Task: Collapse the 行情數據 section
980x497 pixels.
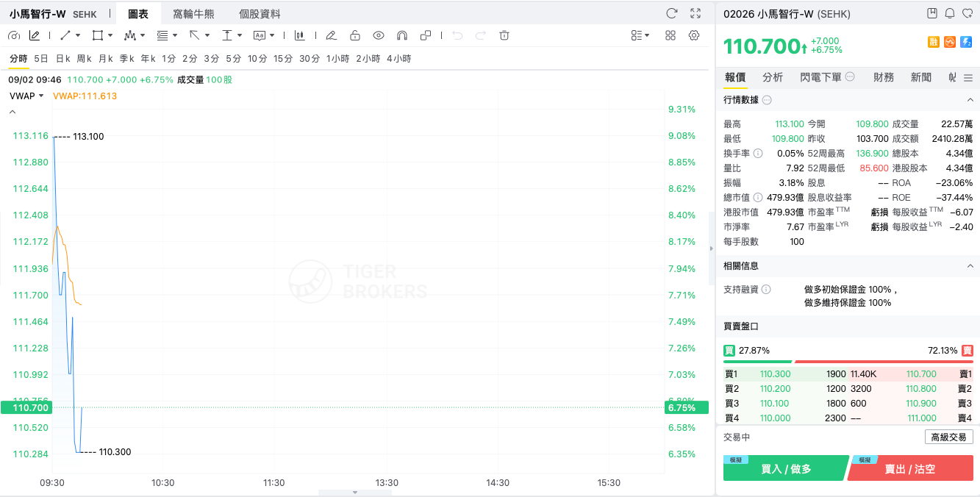Action: (x=970, y=100)
